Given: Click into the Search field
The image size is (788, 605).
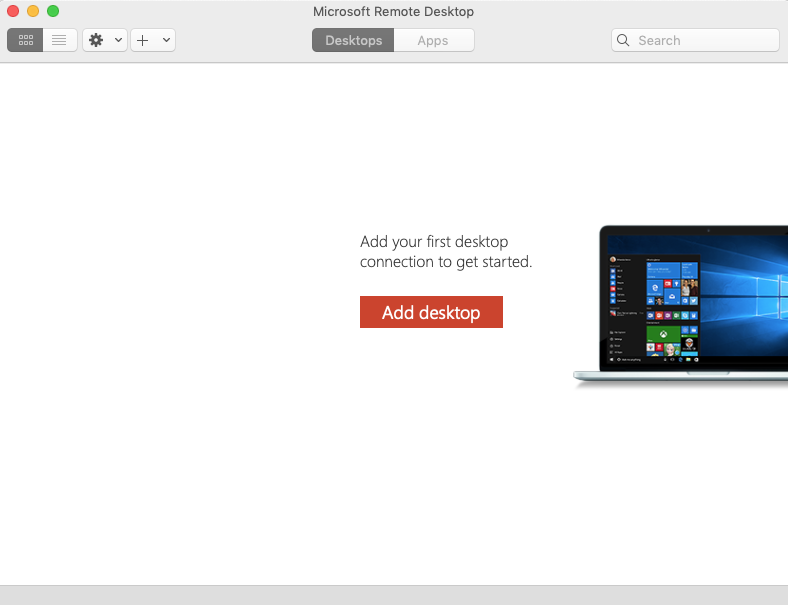Looking at the screenshot, I should click(x=695, y=40).
